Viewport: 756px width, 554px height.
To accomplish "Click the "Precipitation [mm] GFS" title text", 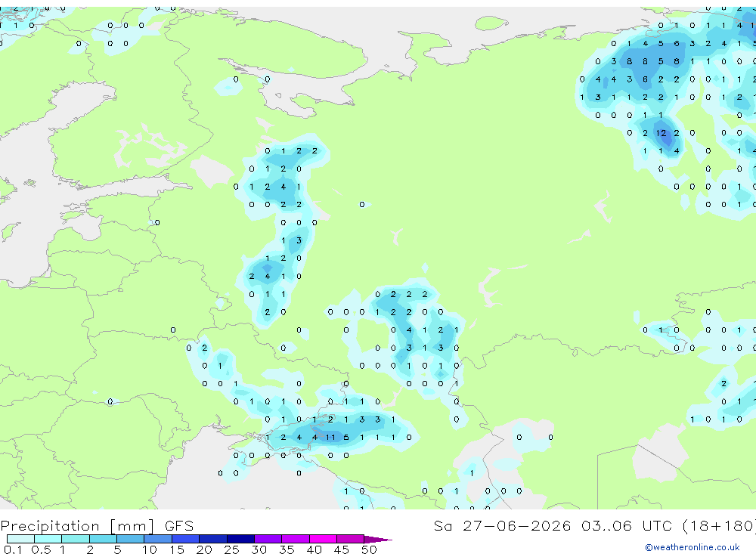I will pos(97,525).
